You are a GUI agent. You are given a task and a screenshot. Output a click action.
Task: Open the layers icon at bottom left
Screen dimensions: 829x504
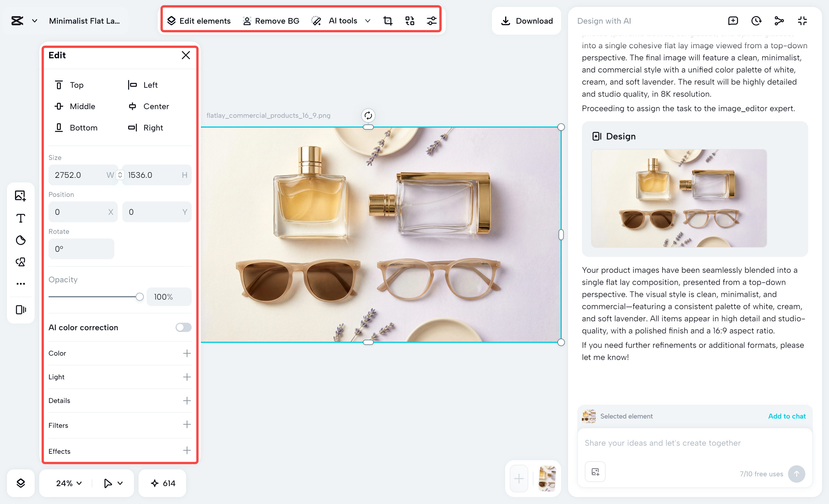pos(20,483)
